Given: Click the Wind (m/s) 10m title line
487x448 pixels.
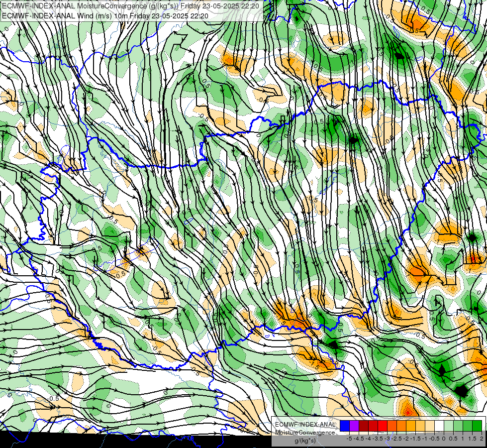Looking at the screenshot, I should tap(105, 16).
